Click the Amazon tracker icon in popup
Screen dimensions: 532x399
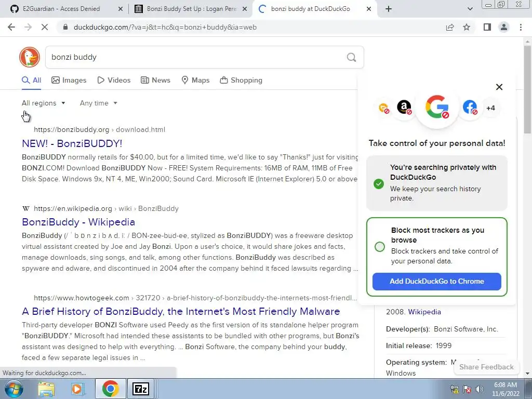click(x=404, y=108)
